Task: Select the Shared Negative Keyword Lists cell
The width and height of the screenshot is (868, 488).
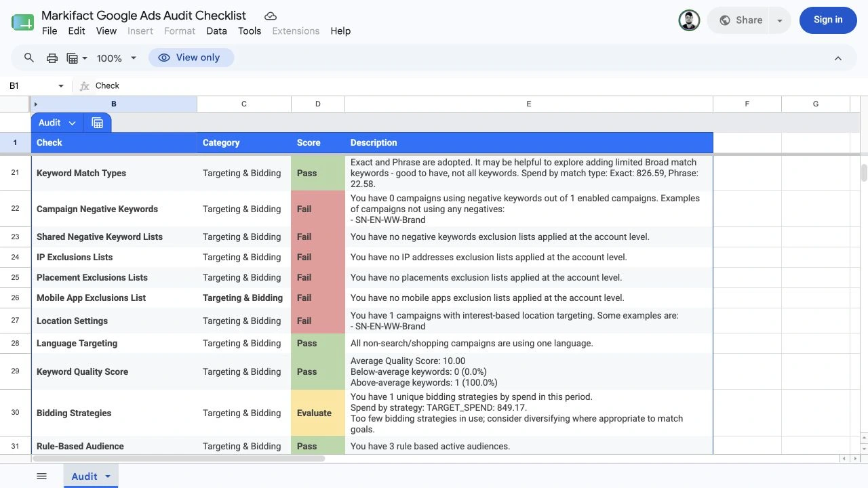Action: click(114, 237)
